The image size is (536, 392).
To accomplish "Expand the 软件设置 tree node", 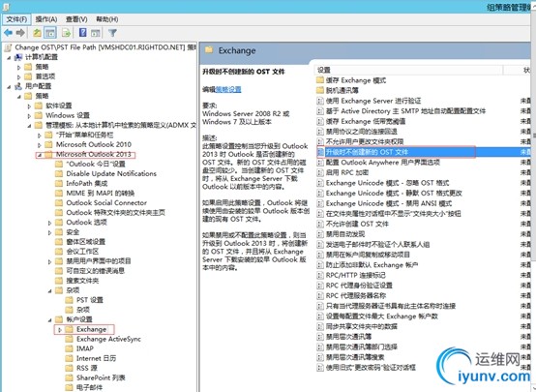I will (x=30, y=106).
